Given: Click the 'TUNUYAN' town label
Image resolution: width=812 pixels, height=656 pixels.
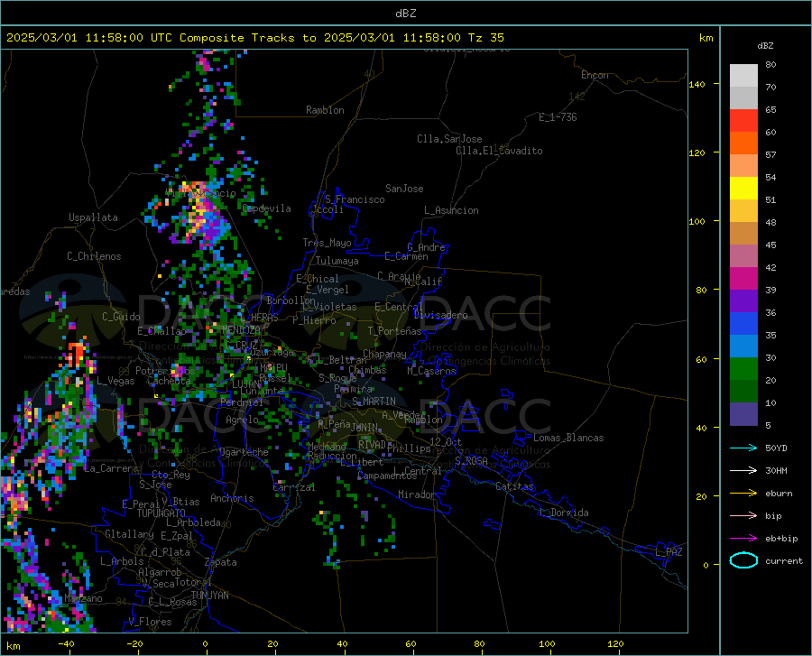Looking at the screenshot, I should (x=209, y=595).
